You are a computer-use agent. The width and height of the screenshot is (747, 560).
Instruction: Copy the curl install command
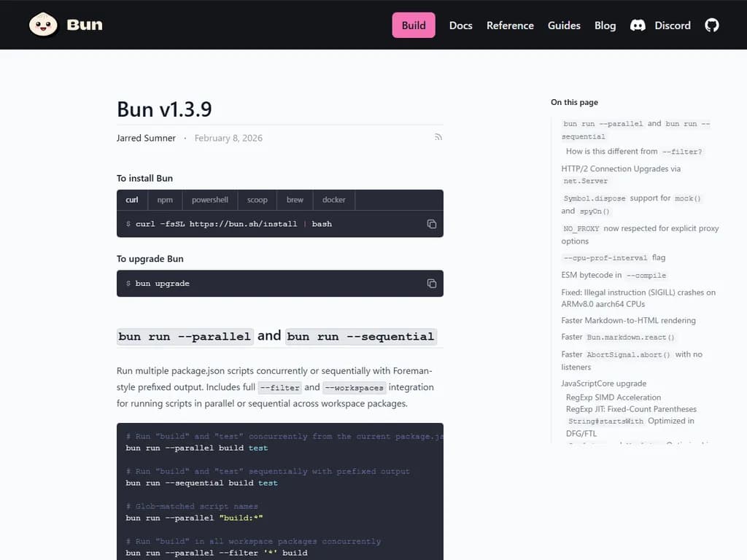pyautogui.click(x=431, y=225)
